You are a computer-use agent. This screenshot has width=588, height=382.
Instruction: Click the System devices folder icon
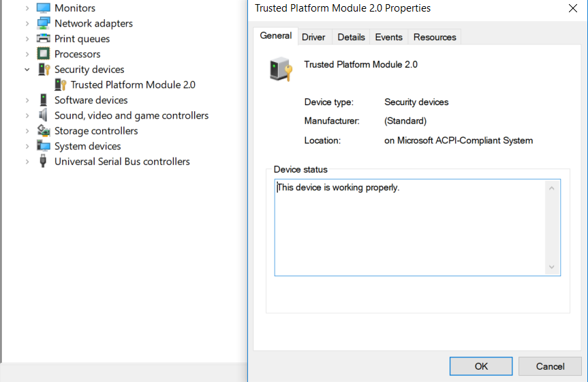44,146
